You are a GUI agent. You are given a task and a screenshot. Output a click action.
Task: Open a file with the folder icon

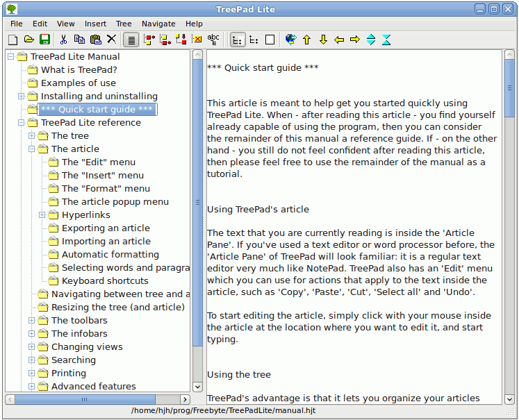(28, 40)
